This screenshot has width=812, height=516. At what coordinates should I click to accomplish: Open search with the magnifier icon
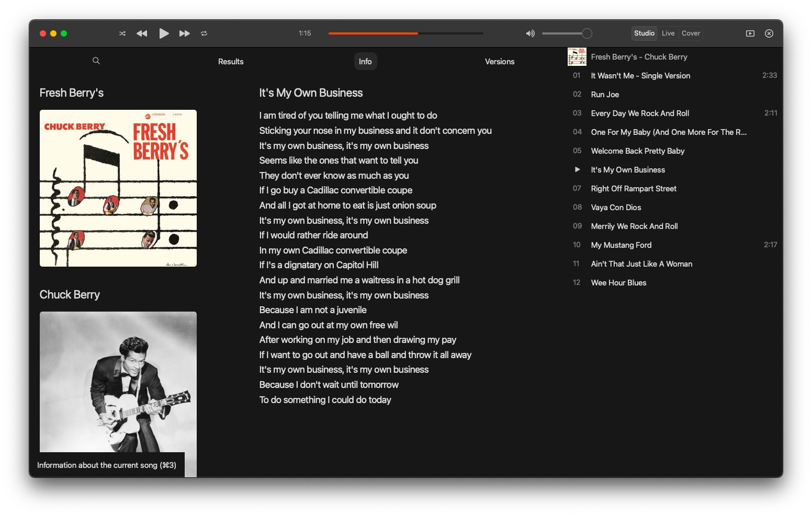96,61
